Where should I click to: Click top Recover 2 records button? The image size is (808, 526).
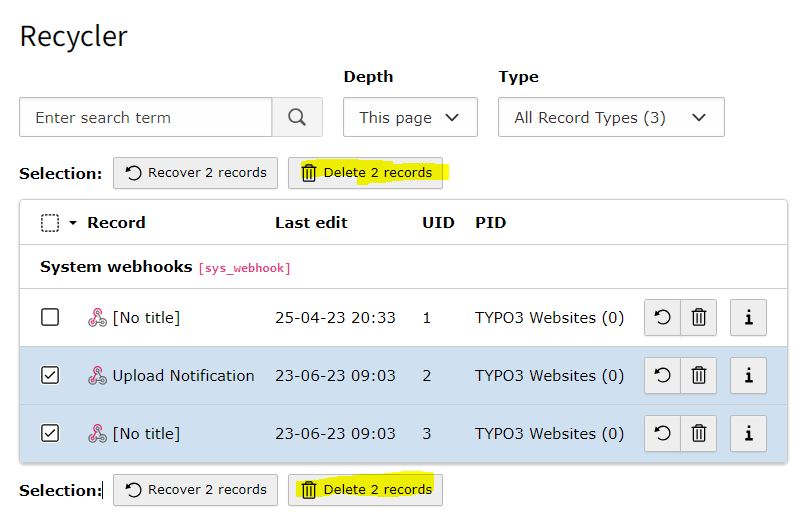(196, 173)
